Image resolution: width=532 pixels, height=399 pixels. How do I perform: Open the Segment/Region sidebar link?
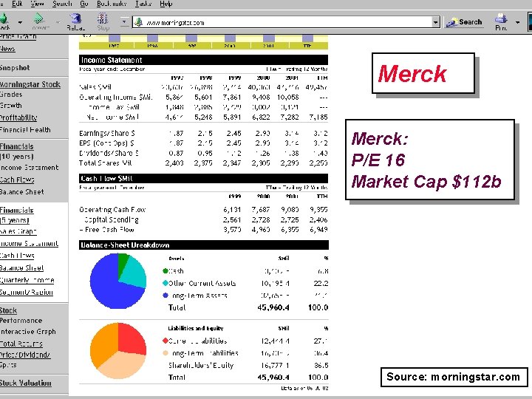tap(27, 292)
